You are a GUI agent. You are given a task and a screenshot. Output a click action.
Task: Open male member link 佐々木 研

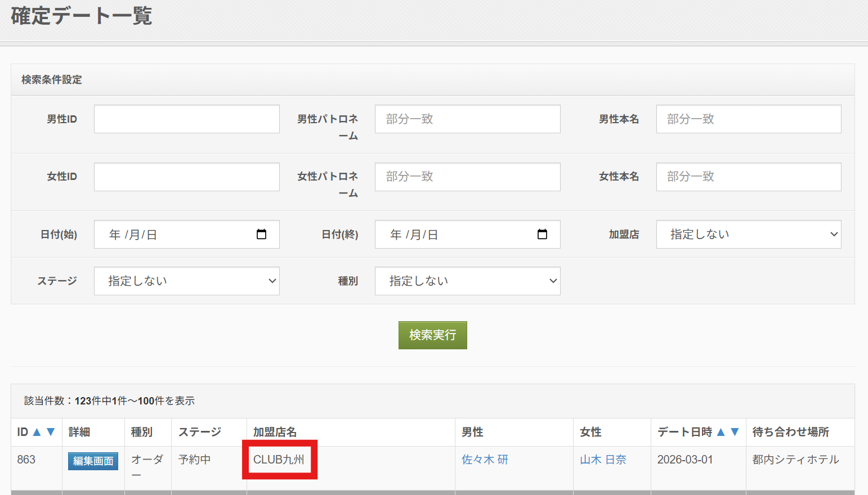(485, 460)
